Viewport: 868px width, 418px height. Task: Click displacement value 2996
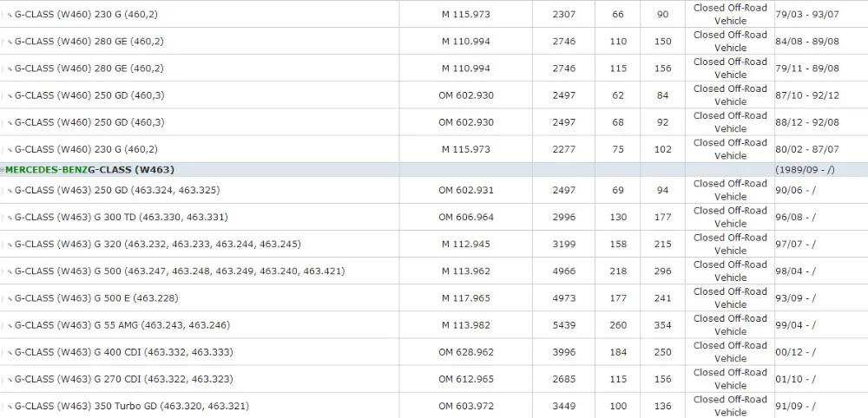coord(564,218)
